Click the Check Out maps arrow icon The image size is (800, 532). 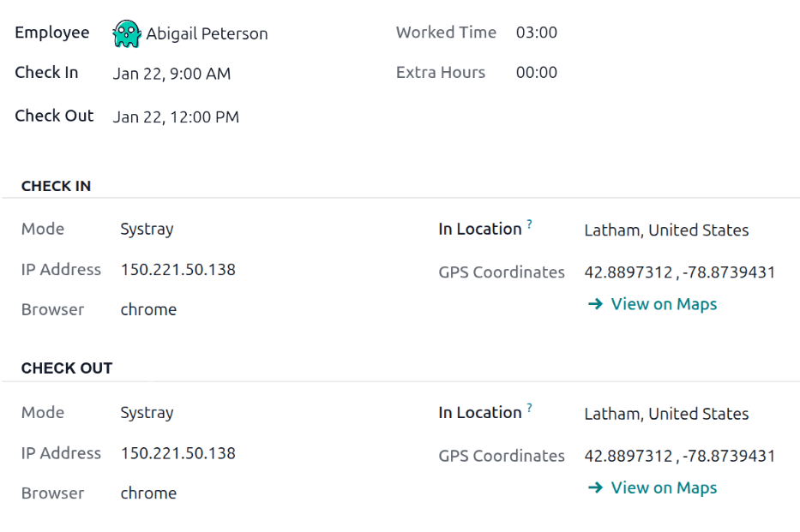pos(595,487)
